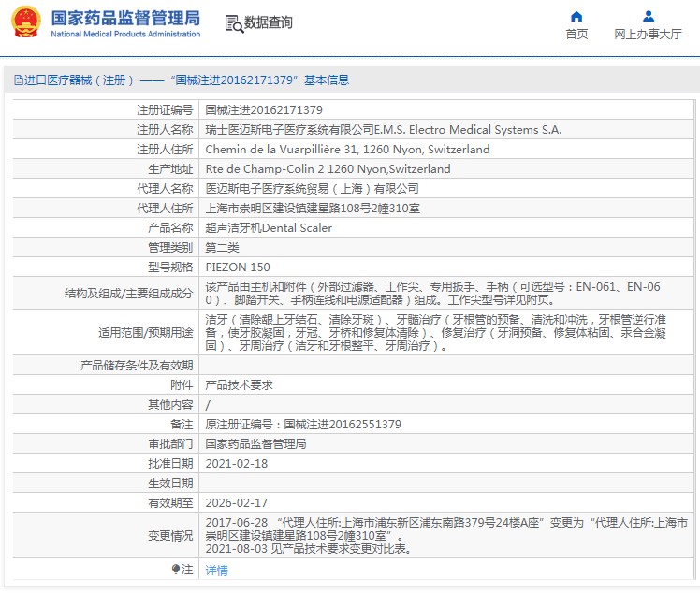Viewport: 700px width, 593px height.
Task: Select model value PIEZON 150
Action: 238,267
